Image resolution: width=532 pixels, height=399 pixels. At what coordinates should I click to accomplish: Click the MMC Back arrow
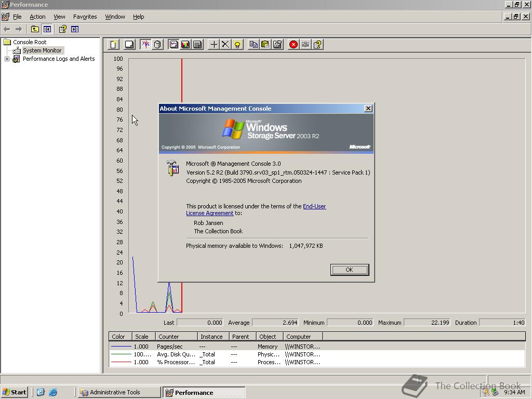(x=7, y=29)
